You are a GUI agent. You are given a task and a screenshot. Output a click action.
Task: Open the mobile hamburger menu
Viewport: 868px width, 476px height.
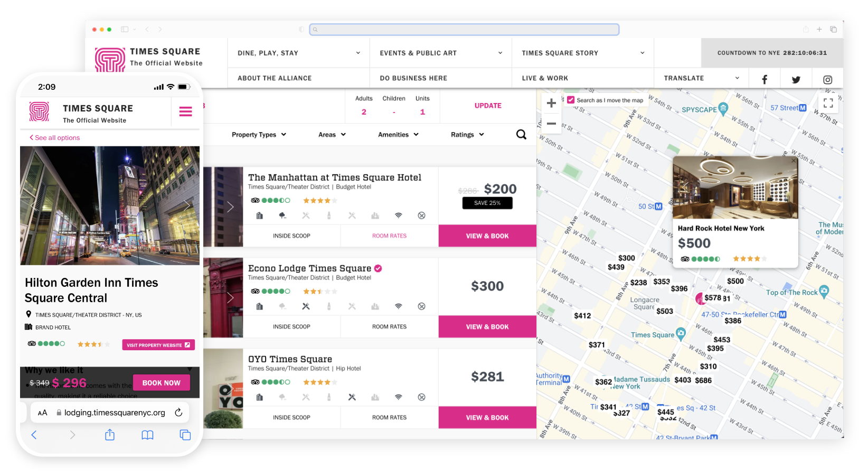click(185, 111)
